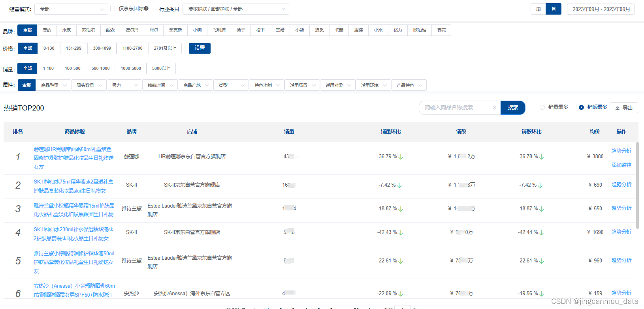Expand the 适用环境 attribute dropdown
644x309 pixels.
coord(373,85)
